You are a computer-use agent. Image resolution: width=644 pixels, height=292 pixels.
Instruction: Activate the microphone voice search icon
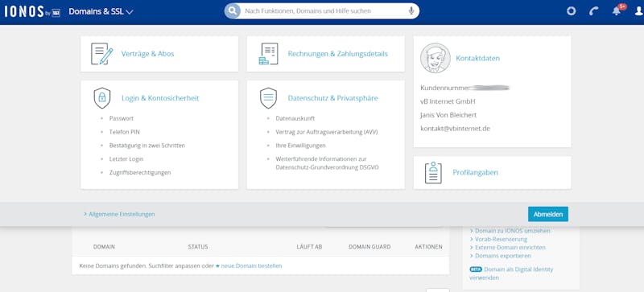coord(411,11)
